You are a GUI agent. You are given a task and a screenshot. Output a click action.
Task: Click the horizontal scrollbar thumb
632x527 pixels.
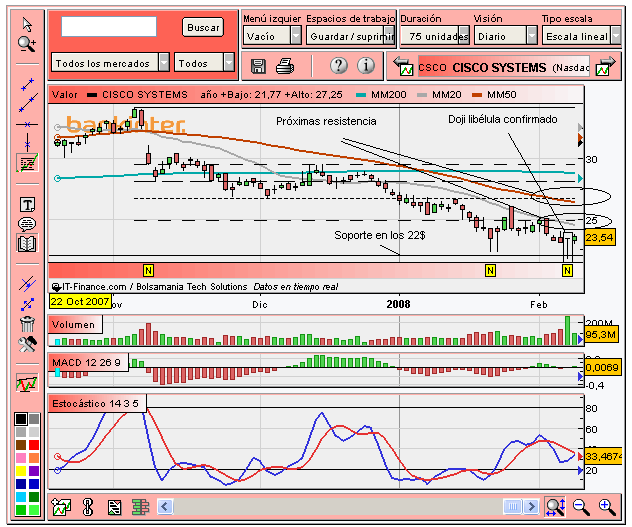[x=513, y=506]
